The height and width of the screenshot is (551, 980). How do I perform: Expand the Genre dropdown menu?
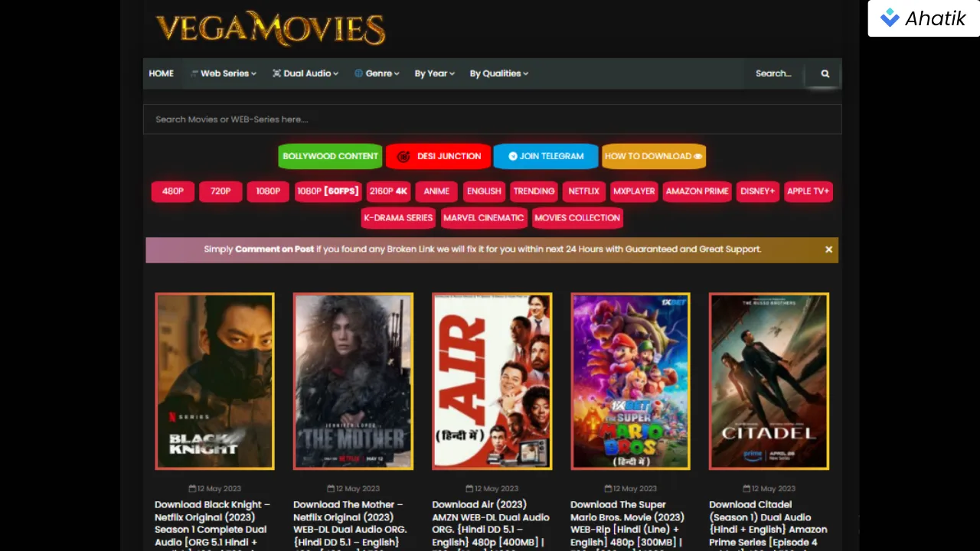click(377, 73)
